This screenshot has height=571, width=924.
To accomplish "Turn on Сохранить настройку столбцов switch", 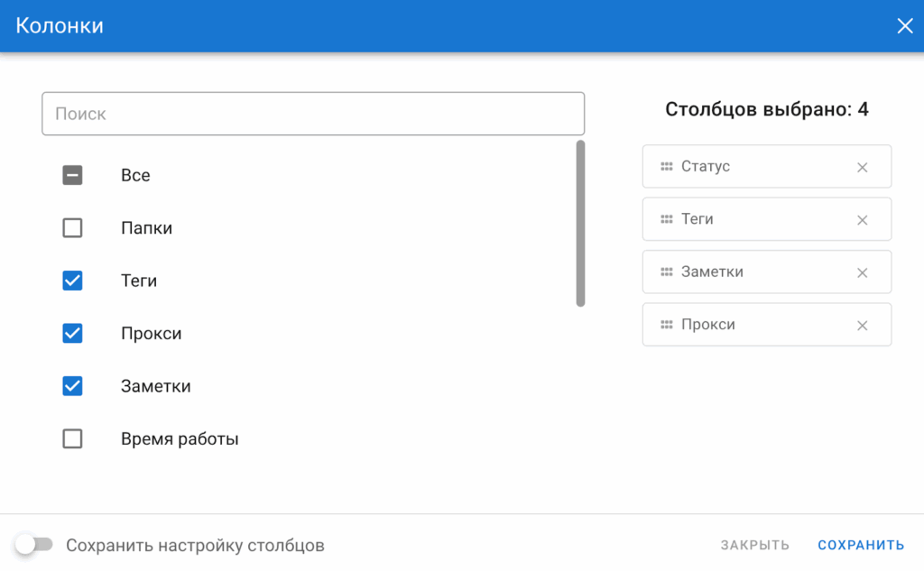I will tap(34, 545).
